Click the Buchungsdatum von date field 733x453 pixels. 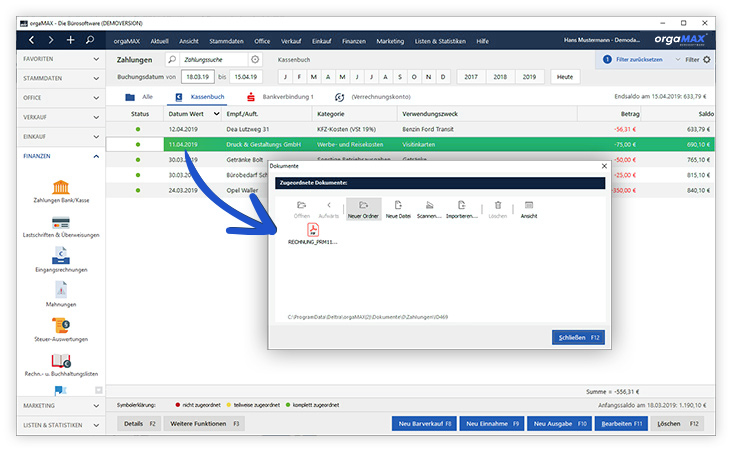click(198, 77)
